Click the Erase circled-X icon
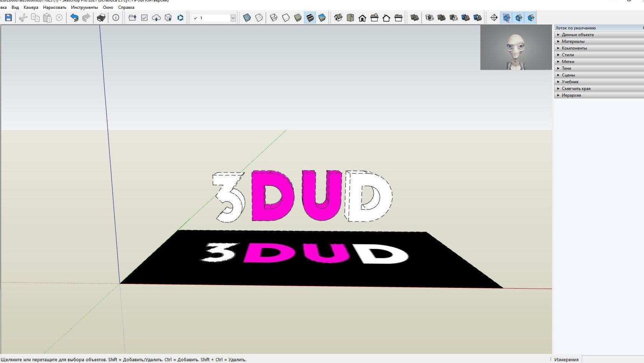Viewport: 644px width, 363px height. coord(59,18)
